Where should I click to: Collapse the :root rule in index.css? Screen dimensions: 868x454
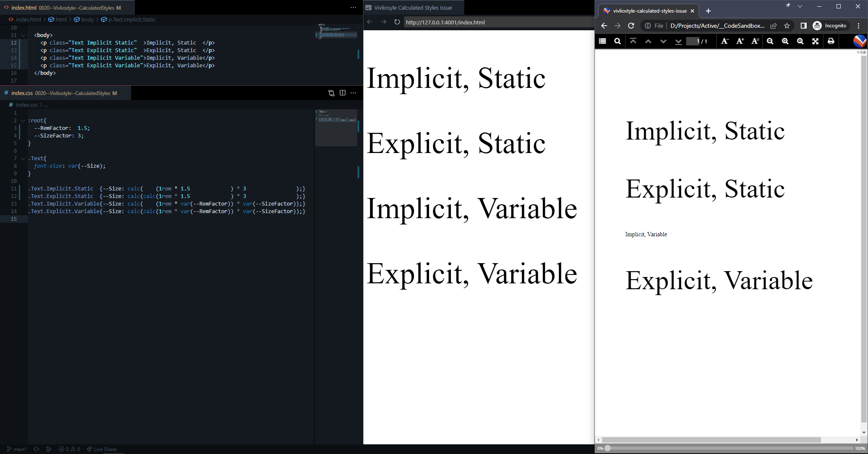23,120
